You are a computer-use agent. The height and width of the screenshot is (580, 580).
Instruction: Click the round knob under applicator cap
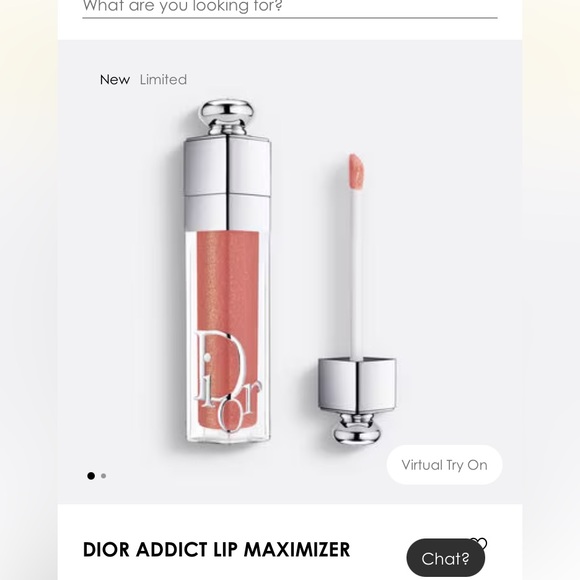coord(357,428)
